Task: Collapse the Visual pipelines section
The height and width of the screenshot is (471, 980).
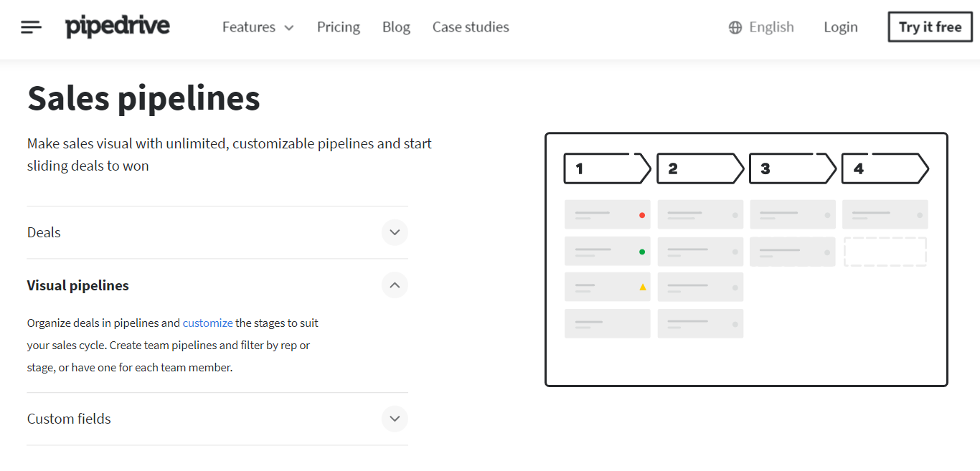Action: click(x=395, y=285)
